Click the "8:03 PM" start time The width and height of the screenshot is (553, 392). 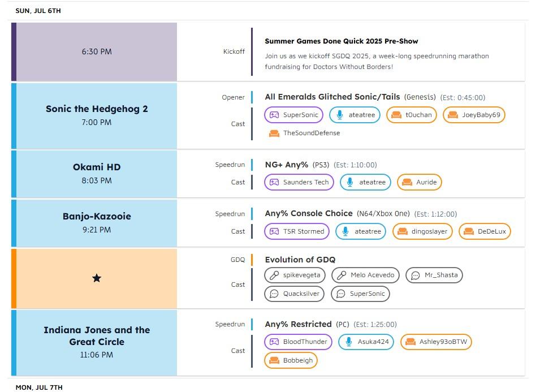click(x=97, y=180)
